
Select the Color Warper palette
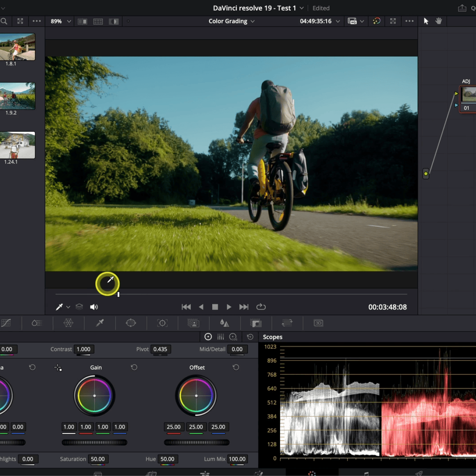point(68,323)
